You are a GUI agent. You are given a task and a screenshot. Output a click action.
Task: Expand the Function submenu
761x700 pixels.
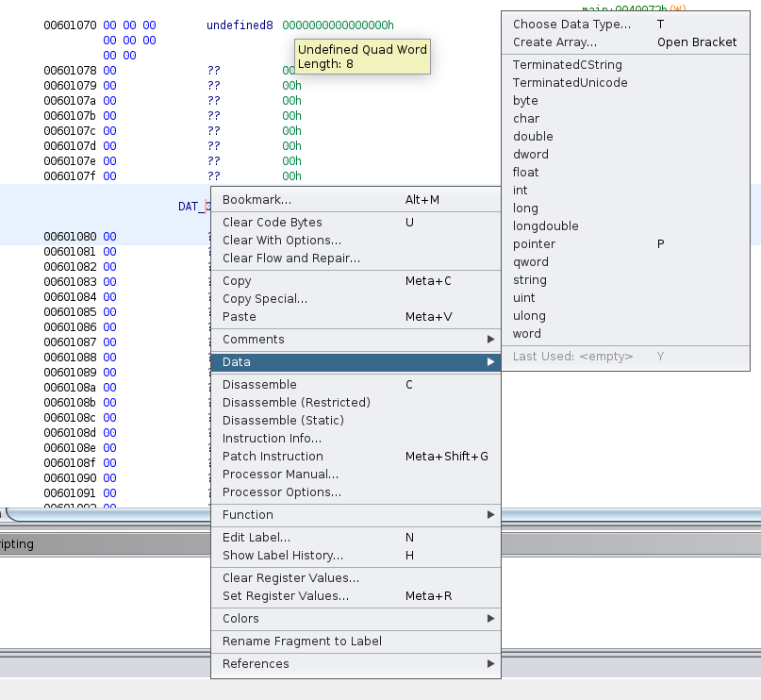tap(356, 515)
